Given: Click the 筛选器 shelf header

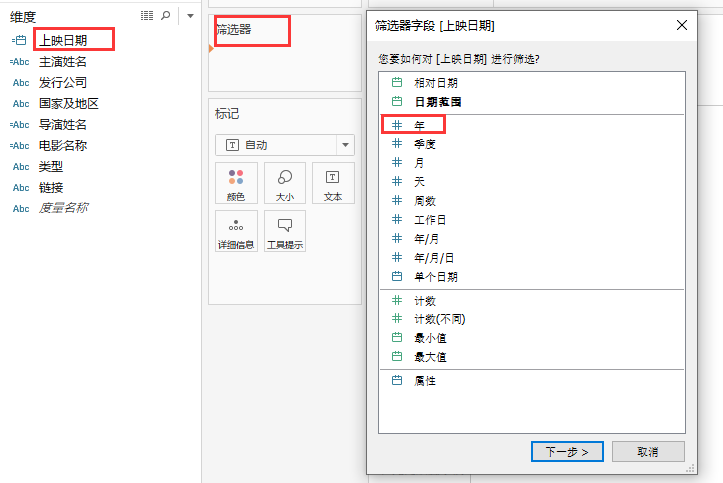Looking at the screenshot, I should [x=234, y=30].
